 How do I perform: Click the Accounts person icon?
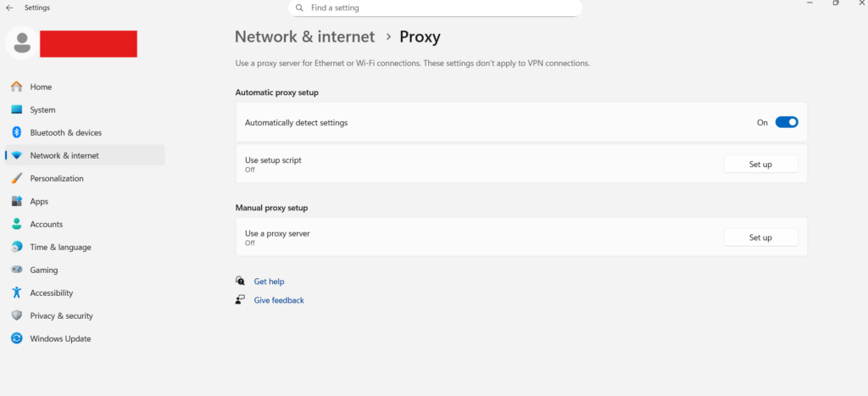coord(17,225)
